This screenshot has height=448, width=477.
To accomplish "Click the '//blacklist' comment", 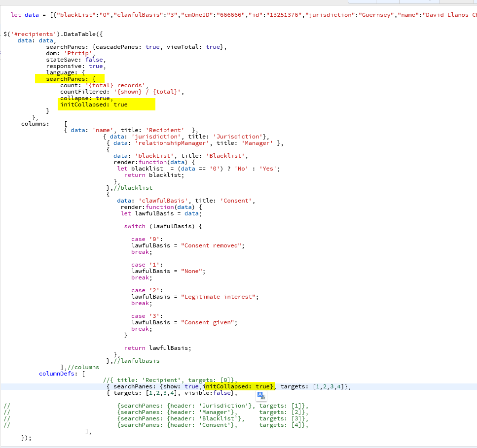I will point(133,188).
